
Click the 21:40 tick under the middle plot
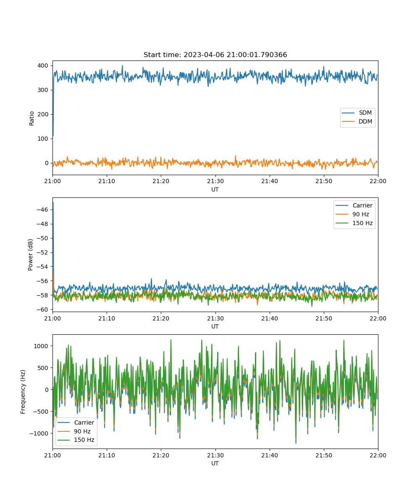point(269,318)
